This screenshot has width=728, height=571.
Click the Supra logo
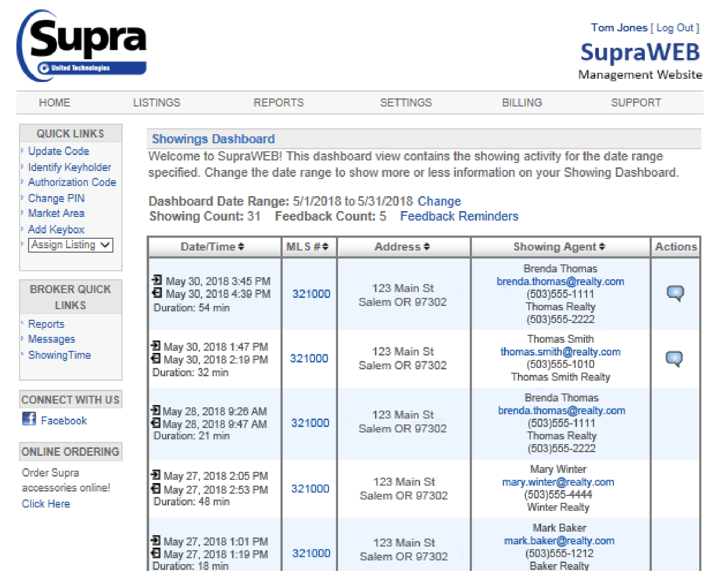(x=82, y=46)
